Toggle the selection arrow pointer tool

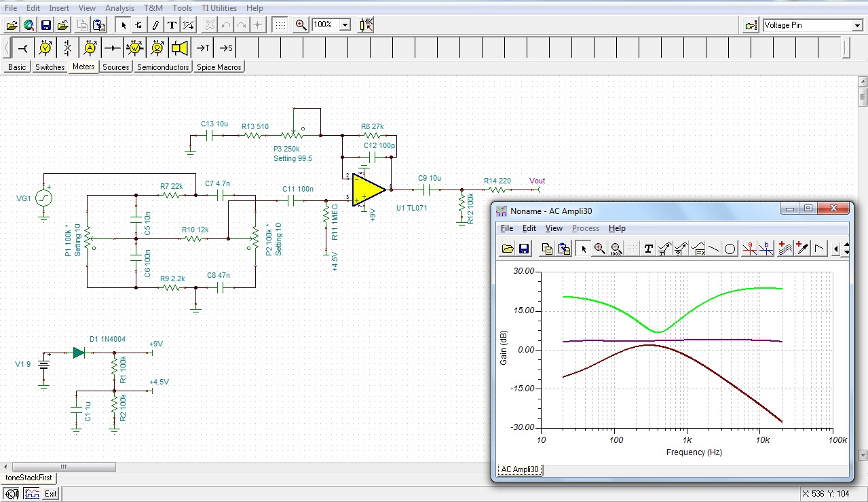[123, 25]
